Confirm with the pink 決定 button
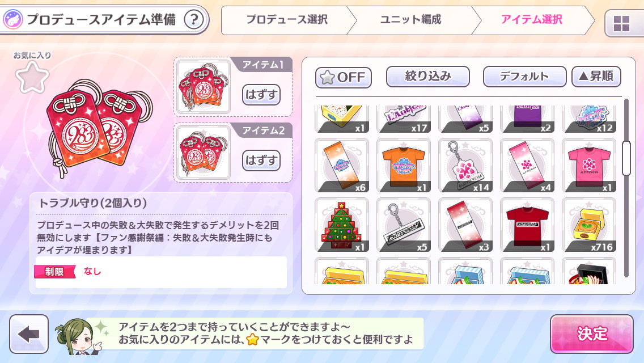The height and width of the screenshot is (363, 644). (x=591, y=334)
